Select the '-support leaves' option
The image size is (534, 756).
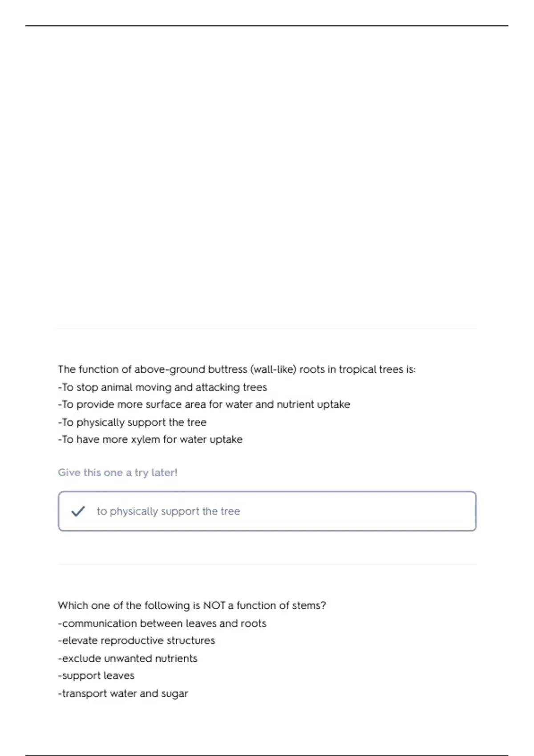point(96,676)
